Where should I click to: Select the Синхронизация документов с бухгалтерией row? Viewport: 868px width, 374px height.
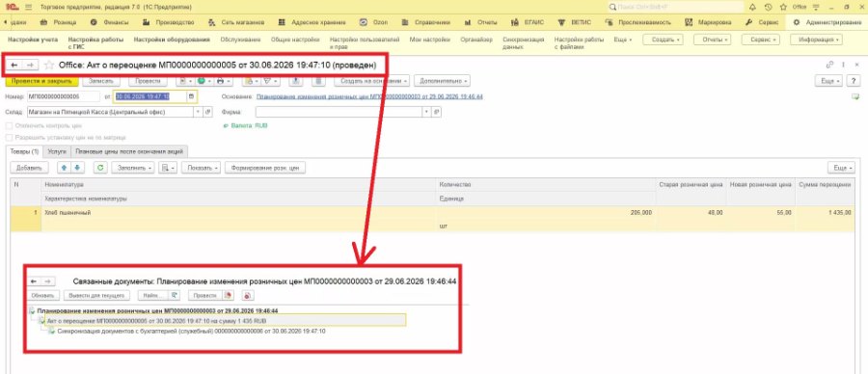point(191,331)
